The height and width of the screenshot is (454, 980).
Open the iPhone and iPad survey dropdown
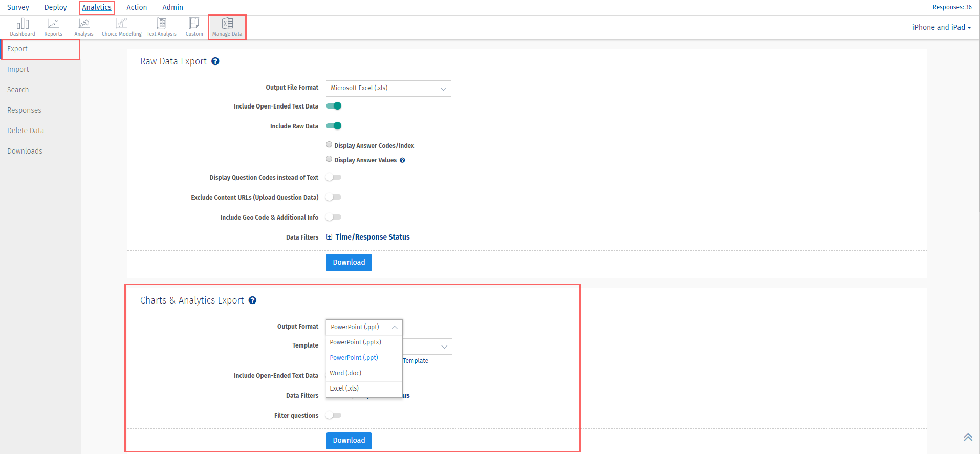coord(941,27)
